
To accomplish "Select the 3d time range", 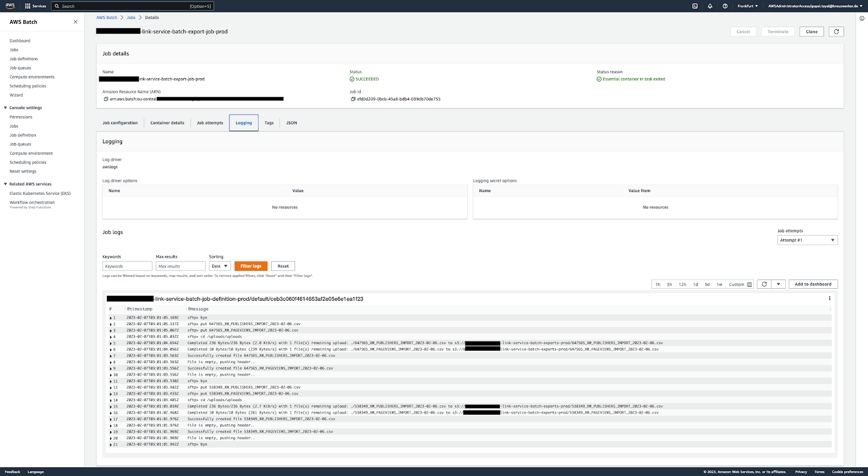I will tap(707, 284).
